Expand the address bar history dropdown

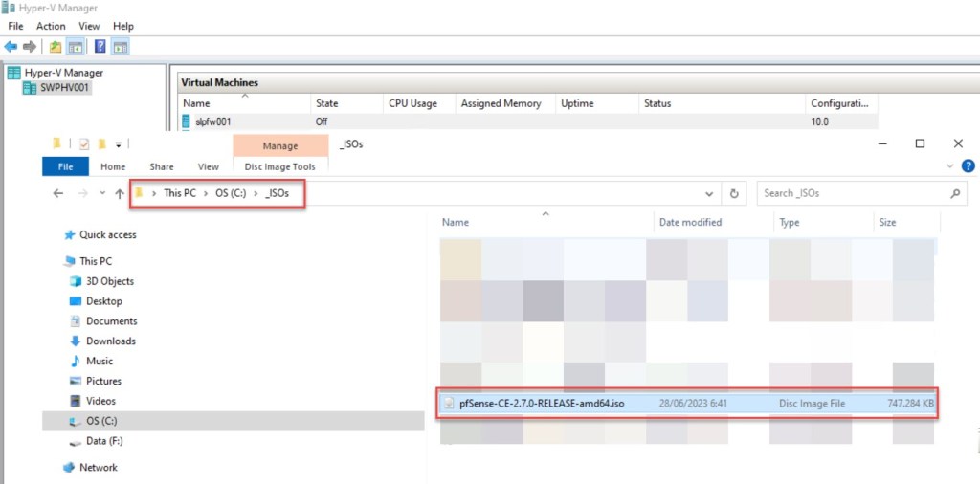[x=708, y=193]
